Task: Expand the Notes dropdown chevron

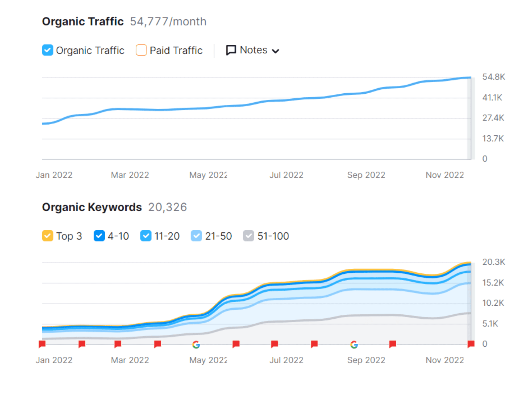Action: 276,51
